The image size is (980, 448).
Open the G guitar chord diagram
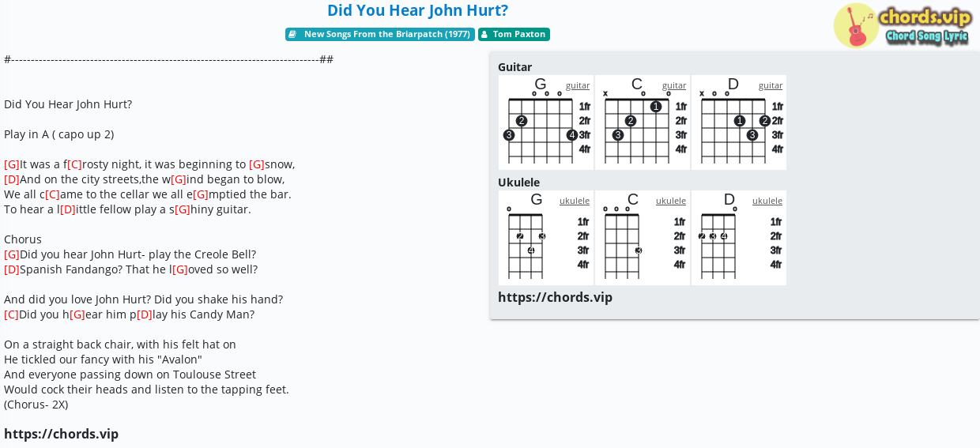pyautogui.click(x=546, y=122)
